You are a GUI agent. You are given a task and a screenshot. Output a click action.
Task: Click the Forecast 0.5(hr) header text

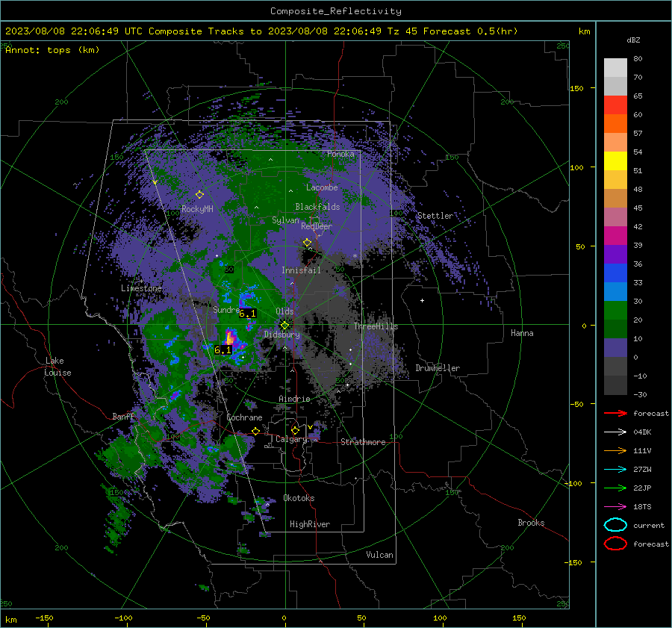[470, 31]
